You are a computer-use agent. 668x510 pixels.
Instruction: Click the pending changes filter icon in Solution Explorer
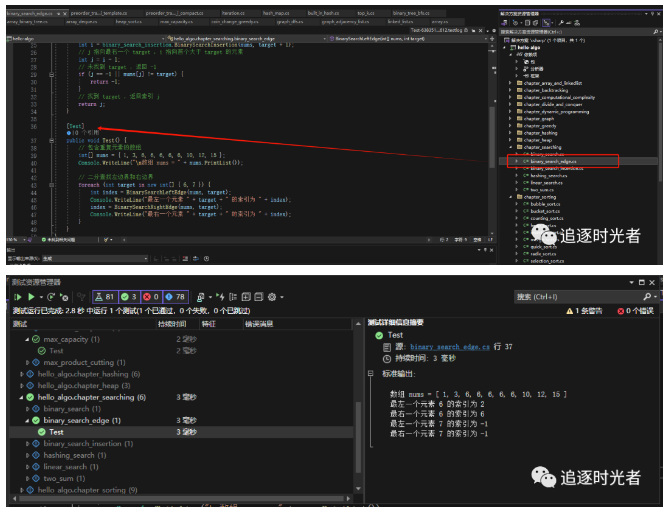(x=516, y=23)
